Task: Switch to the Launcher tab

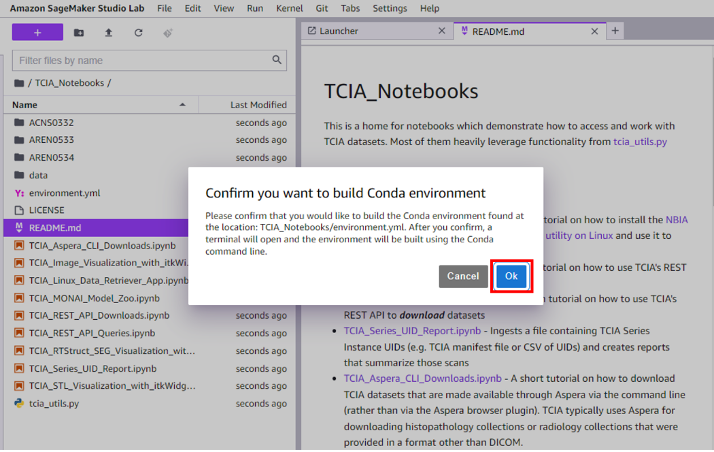Action: (x=376, y=31)
